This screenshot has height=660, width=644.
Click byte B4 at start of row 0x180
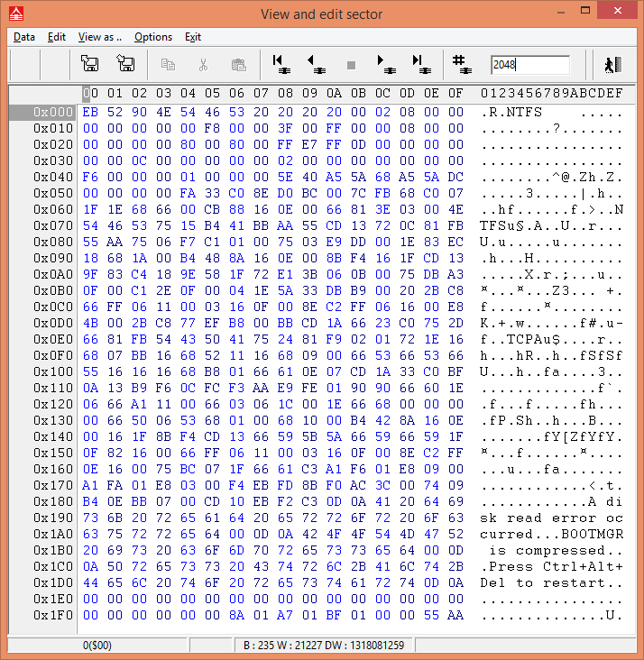tap(90, 501)
